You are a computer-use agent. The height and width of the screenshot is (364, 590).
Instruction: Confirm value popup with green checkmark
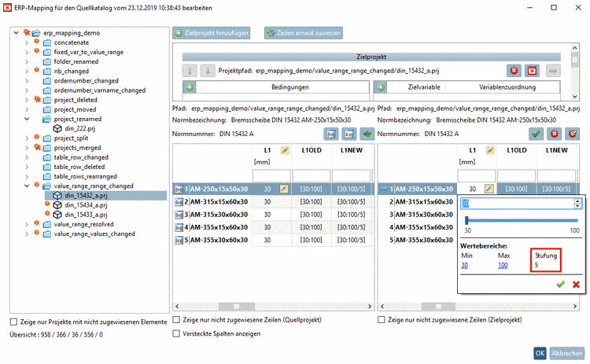(x=561, y=285)
